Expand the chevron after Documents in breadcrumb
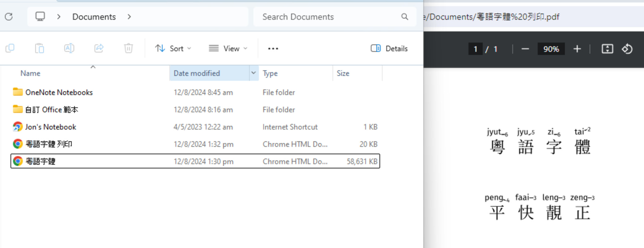Viewport: 644px width, 248px height. click(x=129, y=17)
